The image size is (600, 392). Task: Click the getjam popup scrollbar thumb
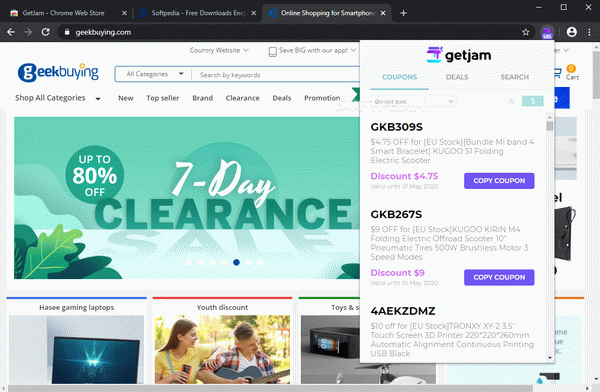(550, 126)
